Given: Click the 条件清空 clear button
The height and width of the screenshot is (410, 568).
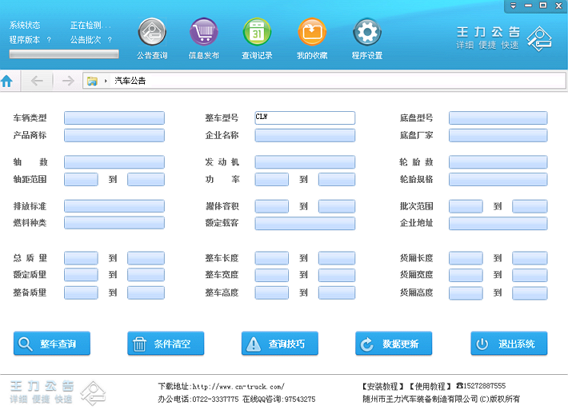Looking at the screenshot, I should click(x=166, y=343).
